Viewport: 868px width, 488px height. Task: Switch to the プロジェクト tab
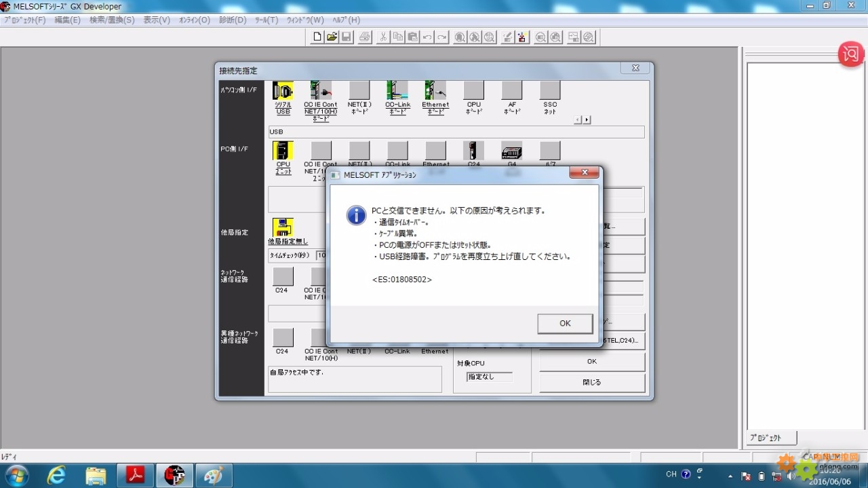coord(772,438)
